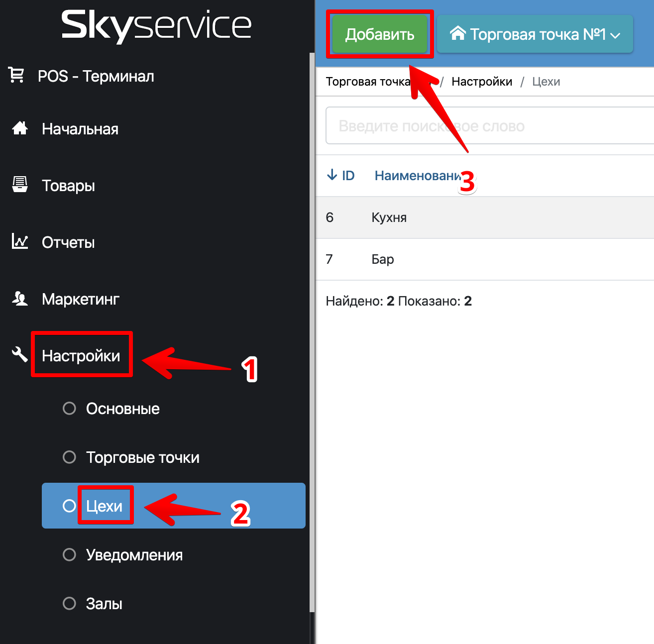Click the POS terminal cart icon
The height and width of the screenshot is (644, 654).
coord(16,76)
